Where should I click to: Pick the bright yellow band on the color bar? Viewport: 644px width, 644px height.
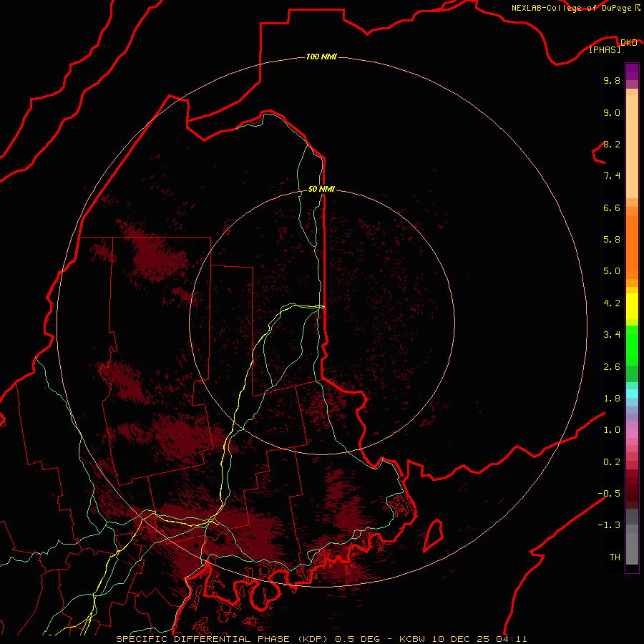coord(632,306)
